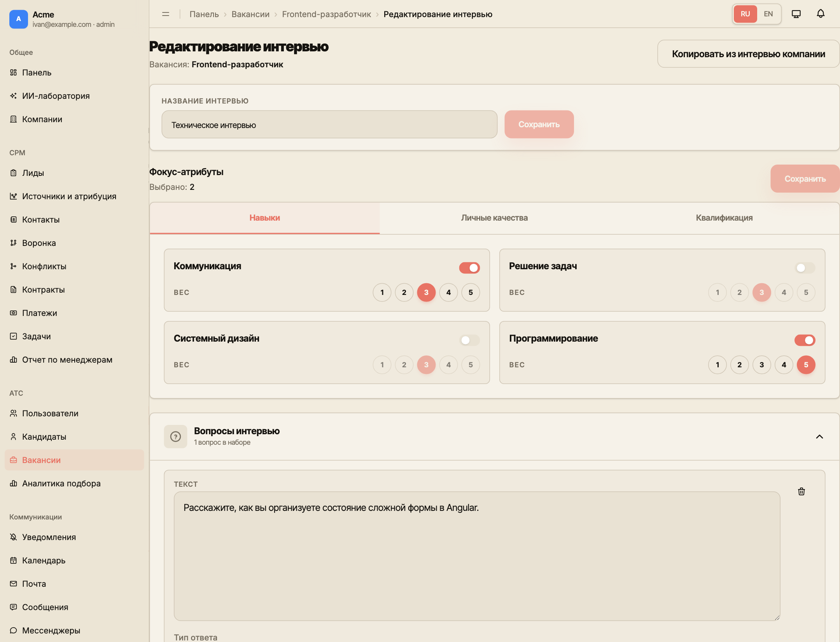840x642 pixels.
Task: Set Коммуникация weight to 5
Action: click(x=471, y=293)
